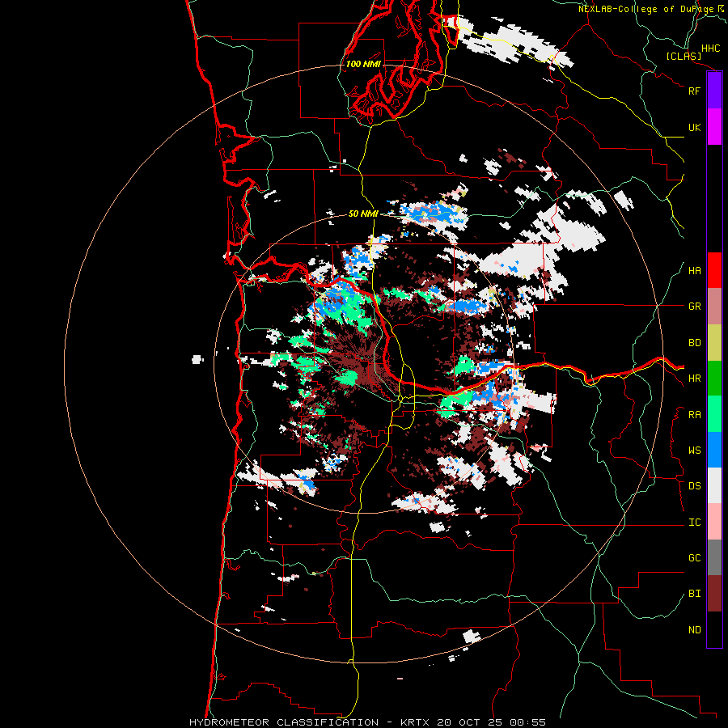
Task: Click the 100 NMI range ring label
Action: click(363, 64)
